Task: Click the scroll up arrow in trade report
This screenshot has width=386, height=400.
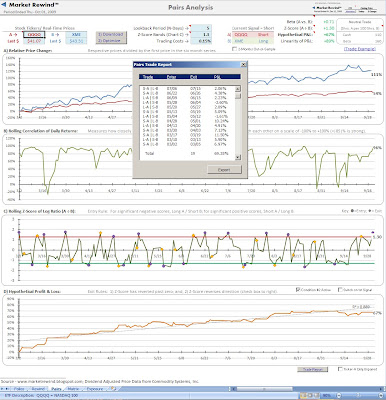Action: tap(238, 89)
